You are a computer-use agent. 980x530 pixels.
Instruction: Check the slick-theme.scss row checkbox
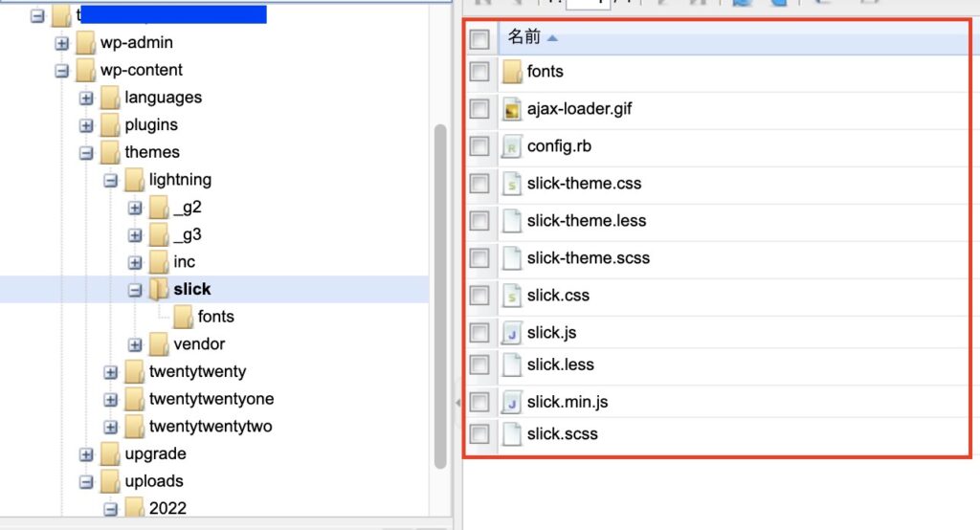[x=479, y=258]
